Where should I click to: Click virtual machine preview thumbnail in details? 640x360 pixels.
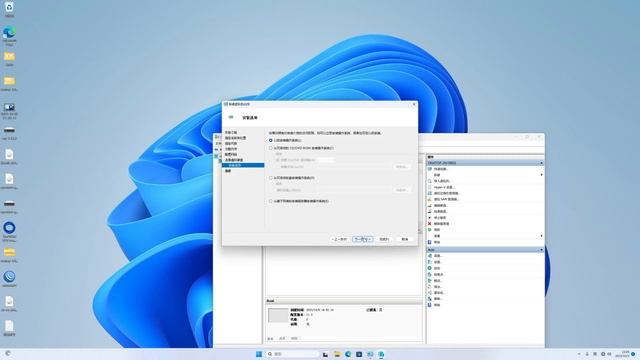pos(278,316)
